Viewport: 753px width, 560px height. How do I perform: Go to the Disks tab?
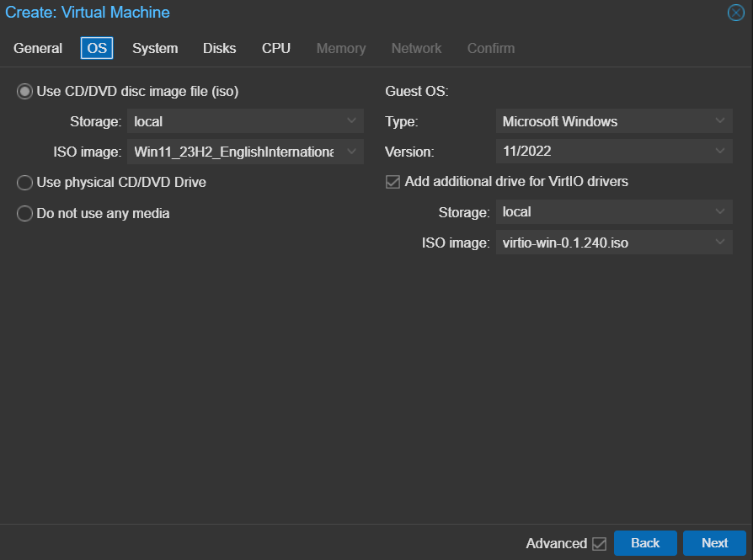point(220,48)
